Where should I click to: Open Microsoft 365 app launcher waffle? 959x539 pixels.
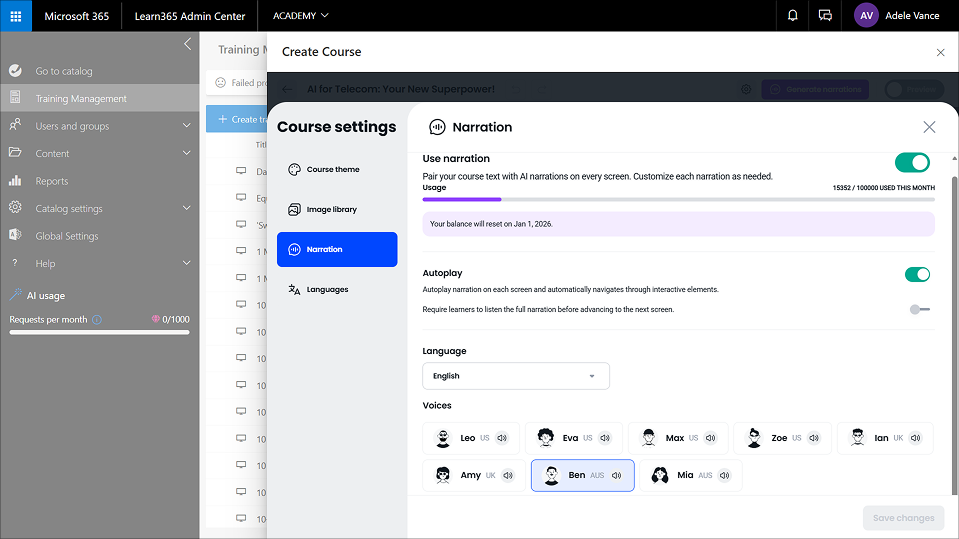pyautogui.click(x=16, y=16)
